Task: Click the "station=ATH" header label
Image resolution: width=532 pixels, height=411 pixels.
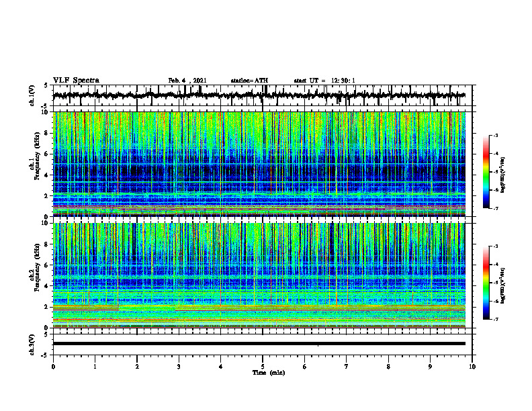Action: pyautogui.click(x=249, y=81)
